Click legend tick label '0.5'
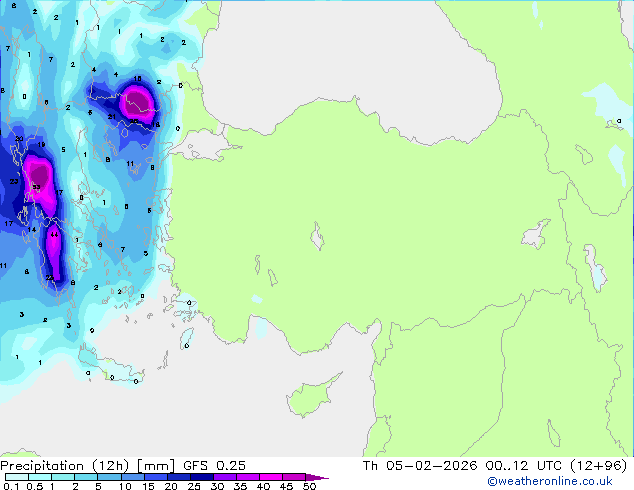The height and width of the screenshot is (490, 634). [x=35, y=486]
